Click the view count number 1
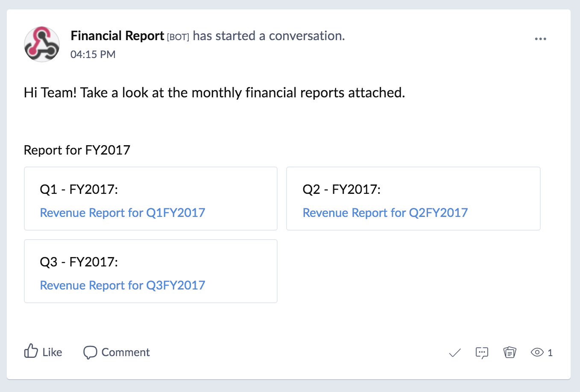The image size is (580, 392). tap(550, 353)
